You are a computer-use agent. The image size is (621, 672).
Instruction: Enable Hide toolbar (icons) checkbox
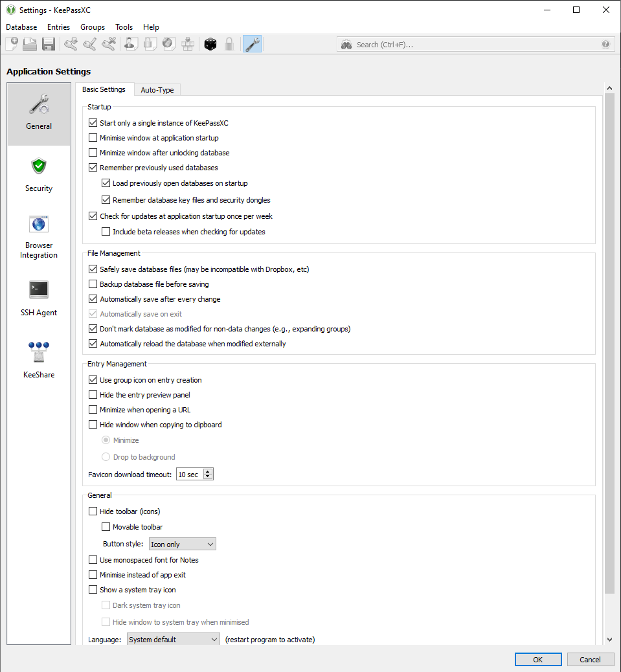tap(93, 511)
